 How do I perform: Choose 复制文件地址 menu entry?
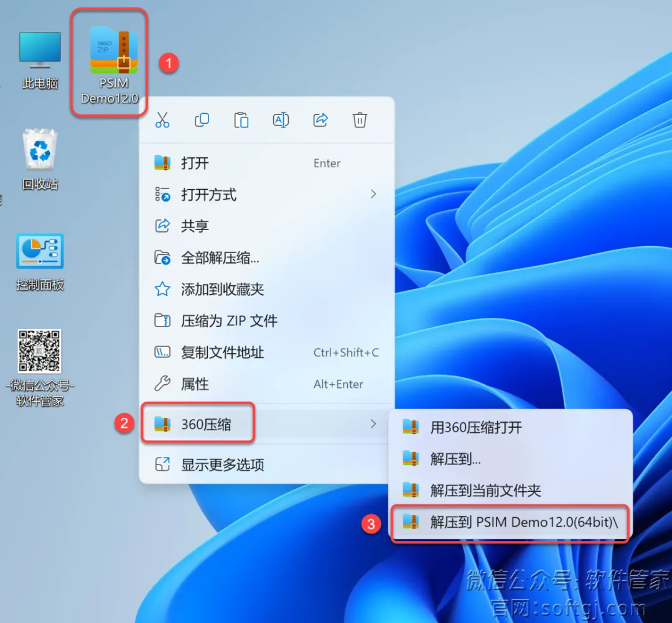pyautogui.click(x=266, y=353)
